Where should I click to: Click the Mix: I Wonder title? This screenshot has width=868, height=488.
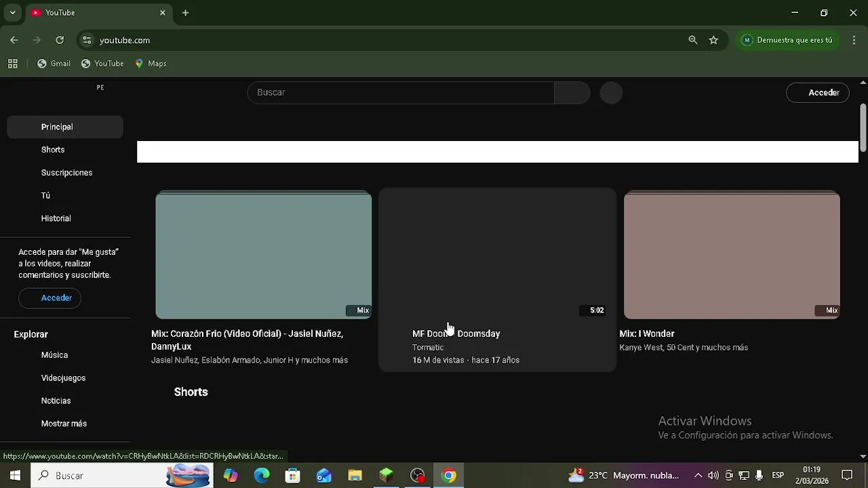pyautogui.click(x=647, y=333)
